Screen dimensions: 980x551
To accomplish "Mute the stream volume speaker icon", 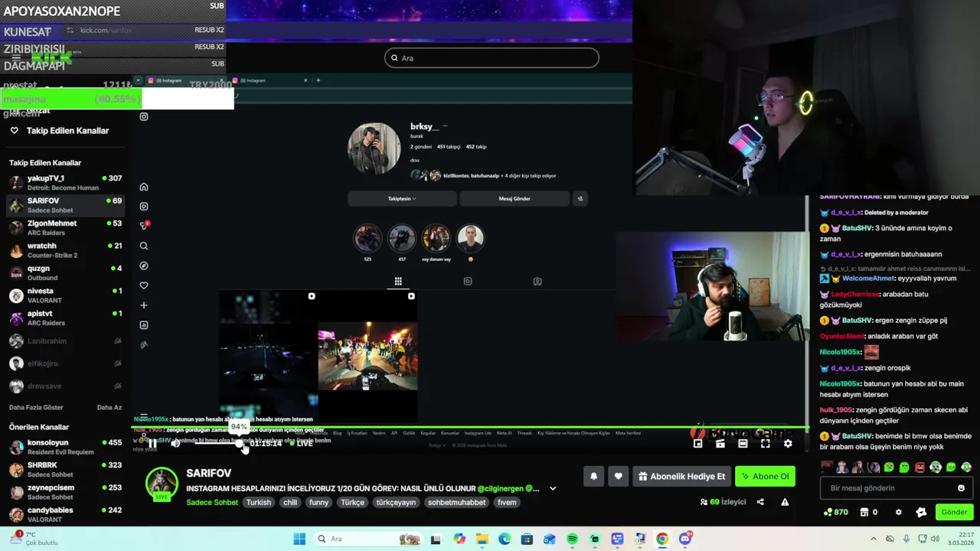I will pyautogui.click(x=175, y=443).
